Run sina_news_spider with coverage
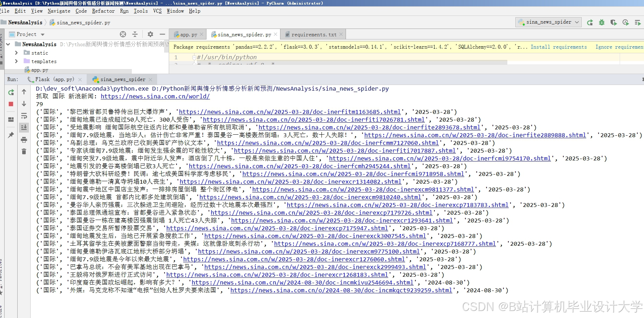 tap(613, 22)
